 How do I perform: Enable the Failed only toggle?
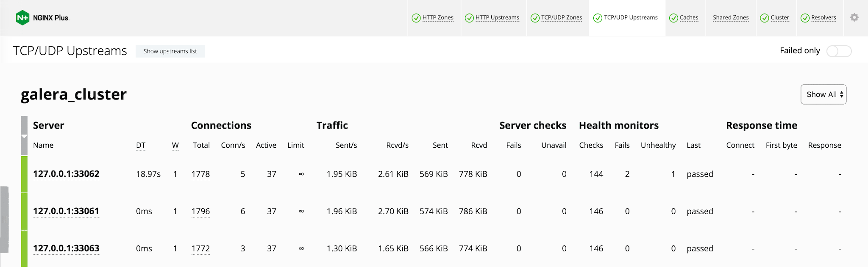tap(838, 51)
